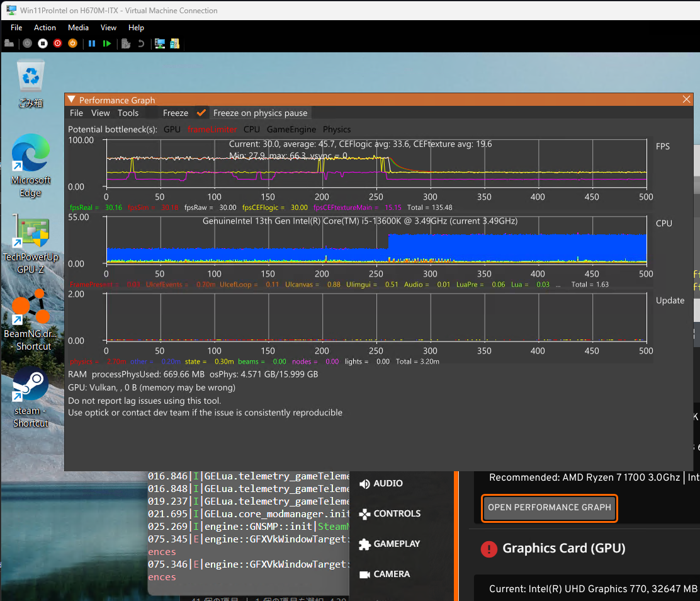
Task: Click the GPU: Vulkan memory line
Action: click(x=151, y=388)
